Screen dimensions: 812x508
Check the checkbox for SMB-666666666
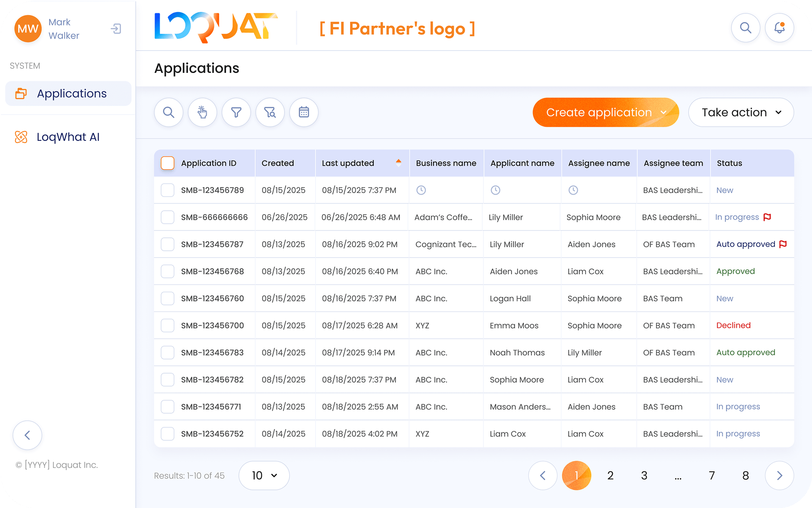click(167, 217)
